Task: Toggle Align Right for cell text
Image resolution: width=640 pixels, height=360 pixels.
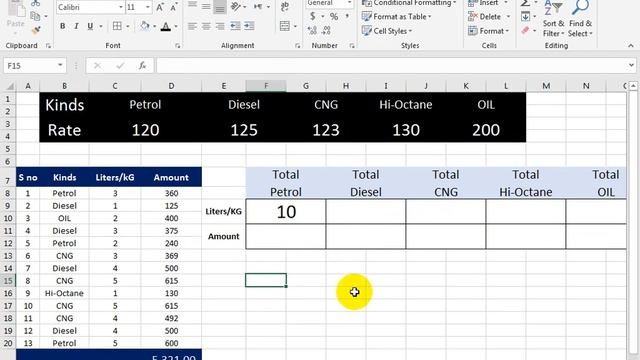Action: click(220, 27)
